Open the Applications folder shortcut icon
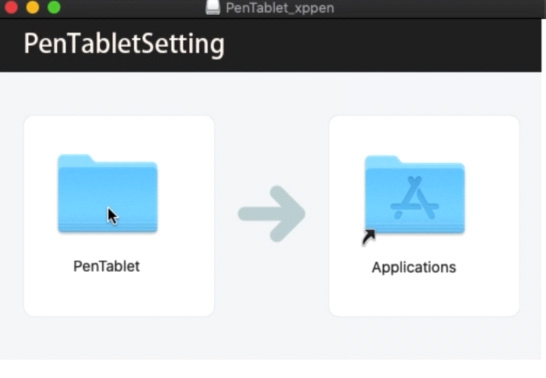 click(414, 194)
